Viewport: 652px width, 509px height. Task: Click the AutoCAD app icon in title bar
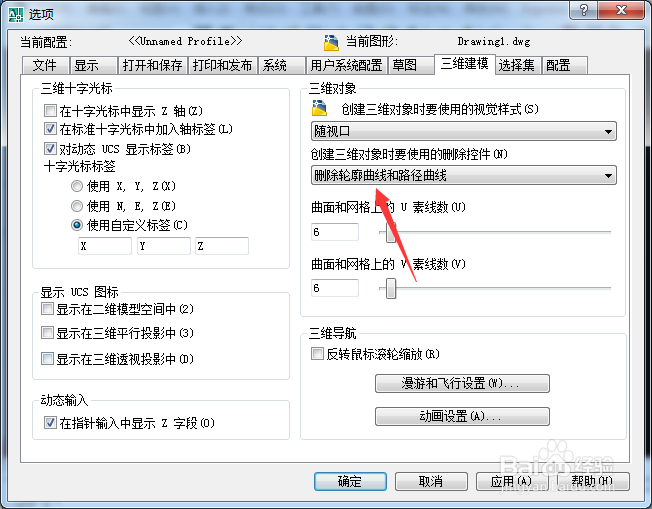coord(16,15)
